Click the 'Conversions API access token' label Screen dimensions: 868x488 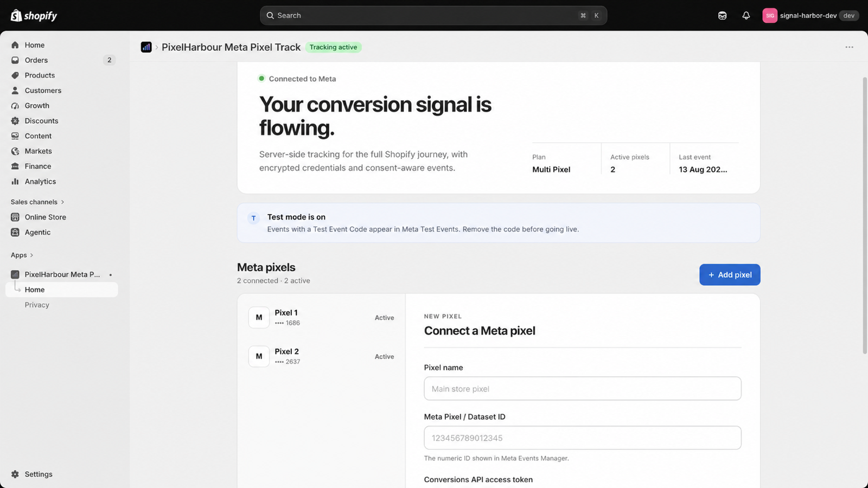[478, 480]
